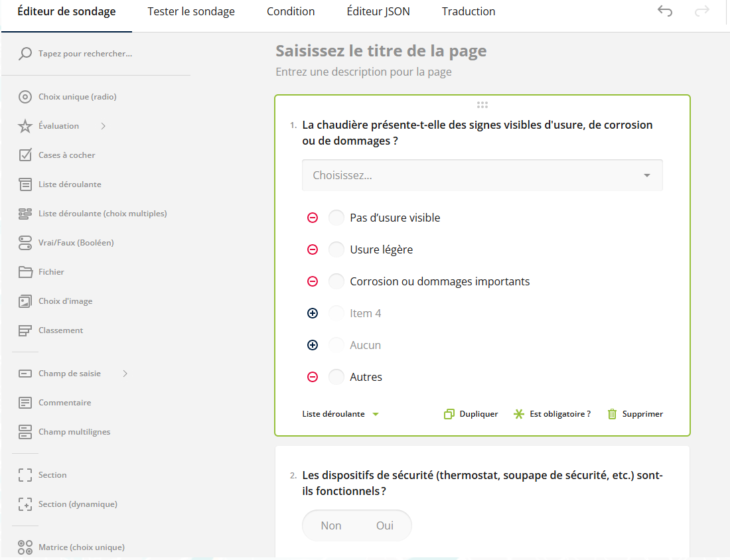This screenshot has height=560, width=730.
Task: Click the Fichier folder icon
Action: 25,272
